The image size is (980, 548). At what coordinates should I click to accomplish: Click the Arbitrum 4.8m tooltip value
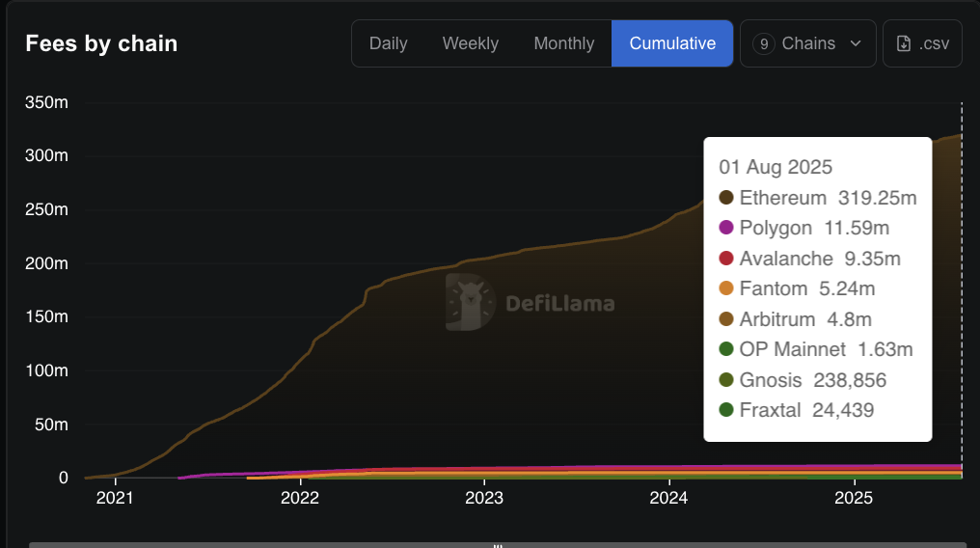tap(849, 319)
